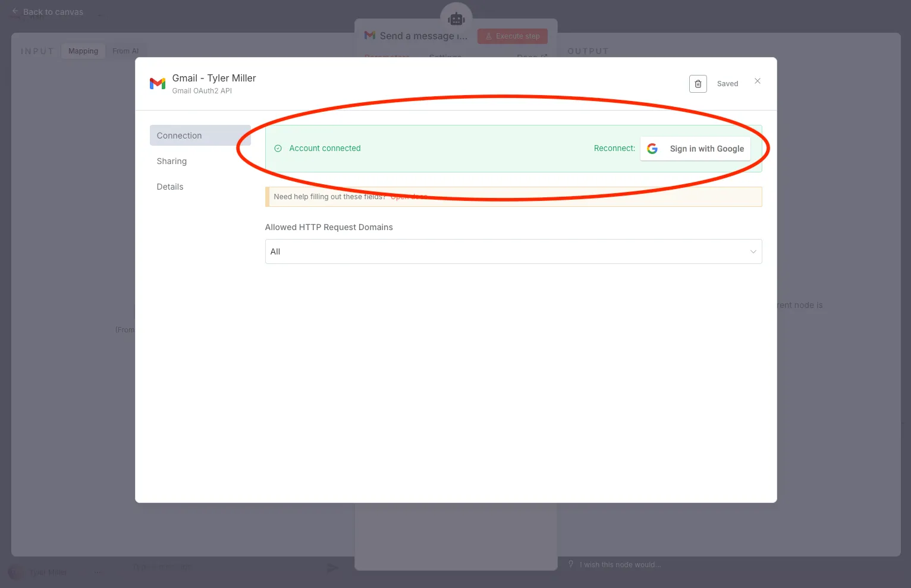
Task: Click the 'Allowed HTTP Request Domains' label
Action: tap(329, 227)
